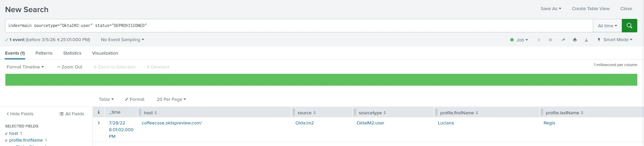This screenshot has height=146, width=644.
Task: Click the last name value Regla
Action: tap(549, 123)
